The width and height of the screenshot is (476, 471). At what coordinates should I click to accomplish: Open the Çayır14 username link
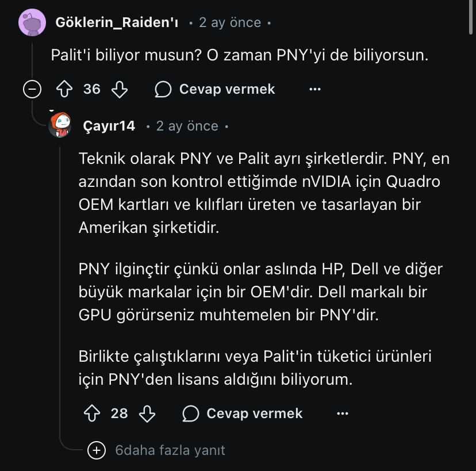click(x=109, y=126)
